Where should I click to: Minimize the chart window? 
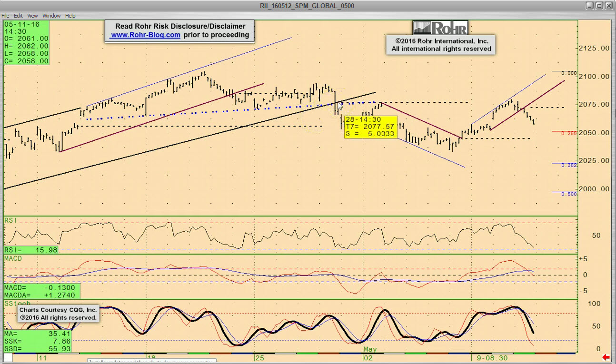point(590,6)
